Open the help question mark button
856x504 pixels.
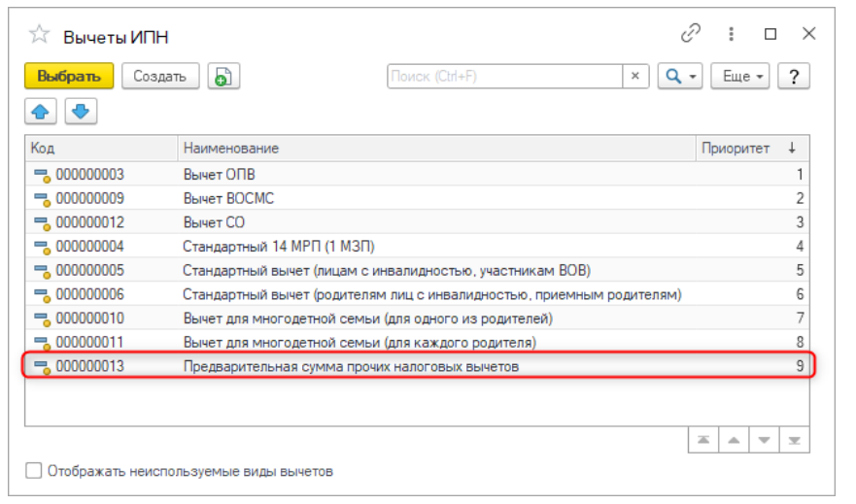pyautogui.click(x=794, y=77)
